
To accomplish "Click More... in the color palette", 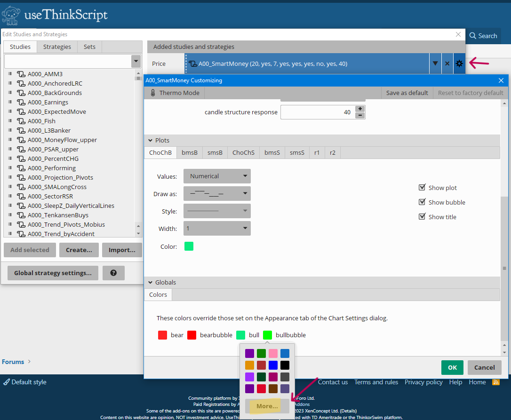I will [x=267, y=406].
